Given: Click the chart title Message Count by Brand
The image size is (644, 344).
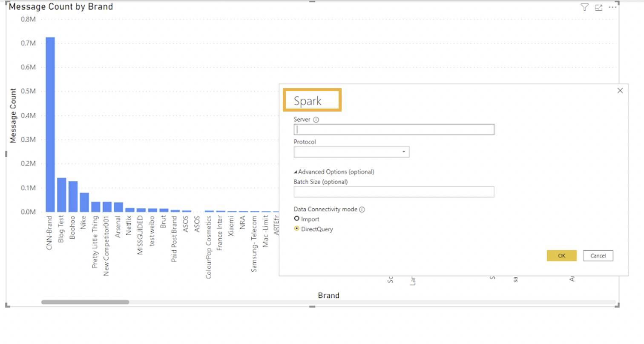Looking at the screenshot, I should 61,7.
